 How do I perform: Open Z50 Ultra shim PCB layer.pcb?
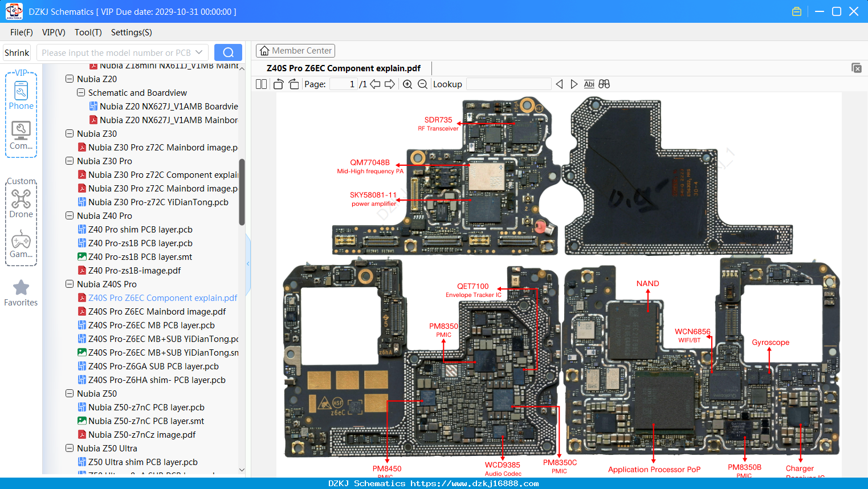coord(137,462)
